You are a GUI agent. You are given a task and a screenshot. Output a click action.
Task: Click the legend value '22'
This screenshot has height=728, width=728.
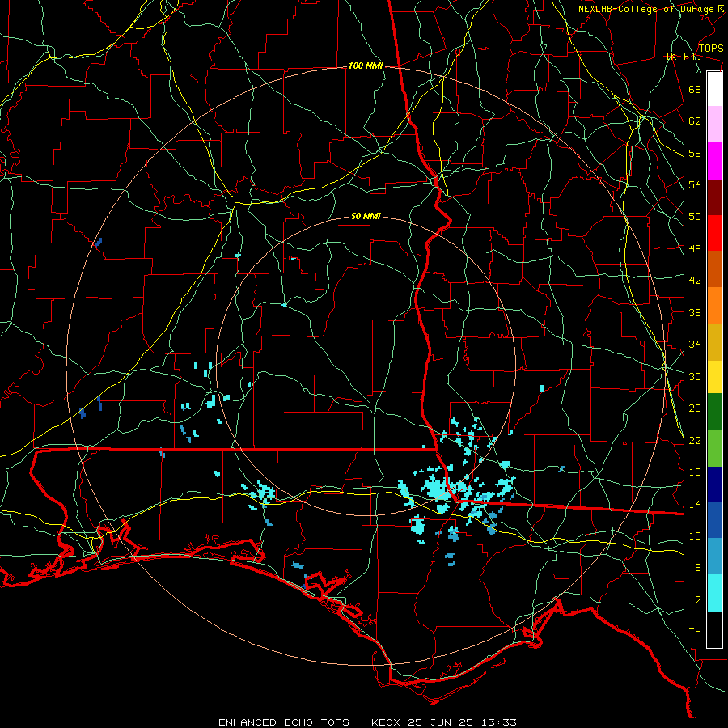pyautogui.click(x=695, y=441)
